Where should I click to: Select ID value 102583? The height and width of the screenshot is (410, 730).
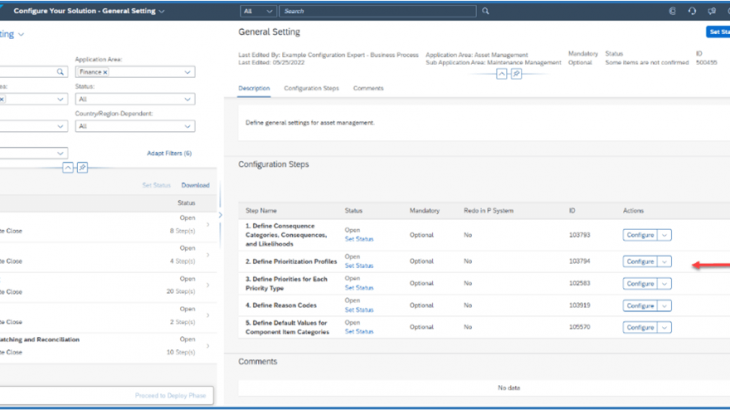click(580, 283)
